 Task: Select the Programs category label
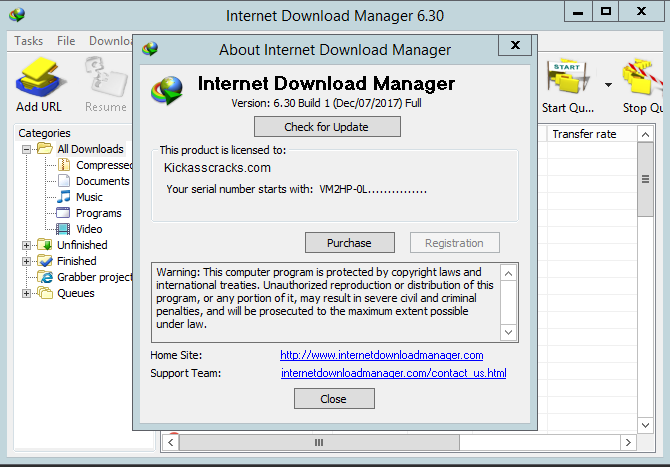99,213
